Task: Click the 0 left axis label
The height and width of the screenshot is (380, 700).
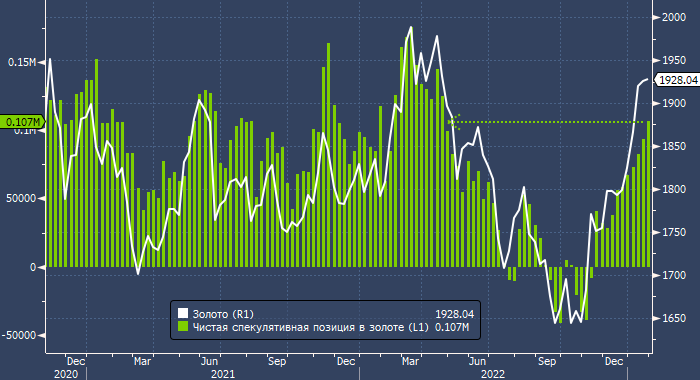Action: tap(33, 267)
